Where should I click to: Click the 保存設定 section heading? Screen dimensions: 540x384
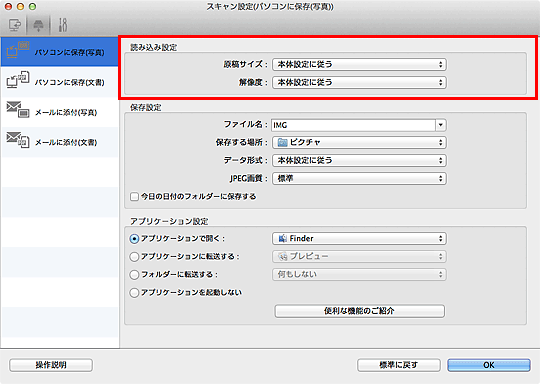[146, 107]
